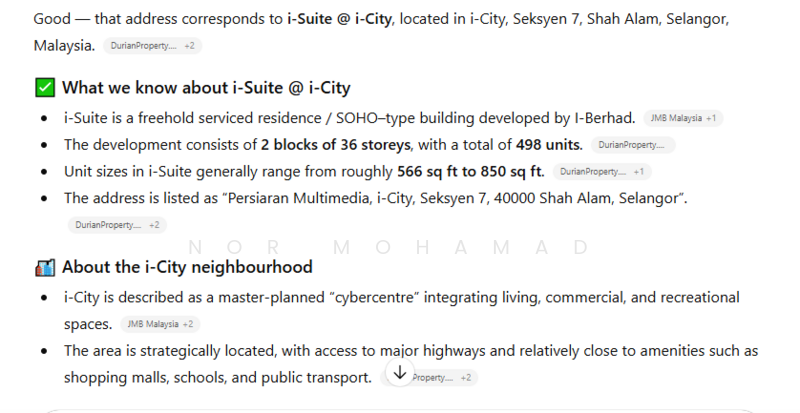Open JMB Malaysia +2 citation after 'spaces.'
The height and width of the screenshot is (413, 800).
point(160,324)
